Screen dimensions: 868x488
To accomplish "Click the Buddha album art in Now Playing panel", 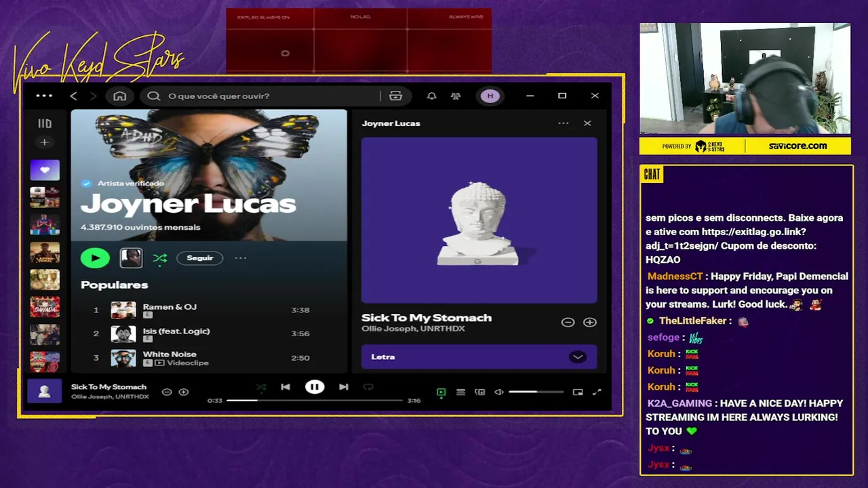I will (x=479, y=220).
